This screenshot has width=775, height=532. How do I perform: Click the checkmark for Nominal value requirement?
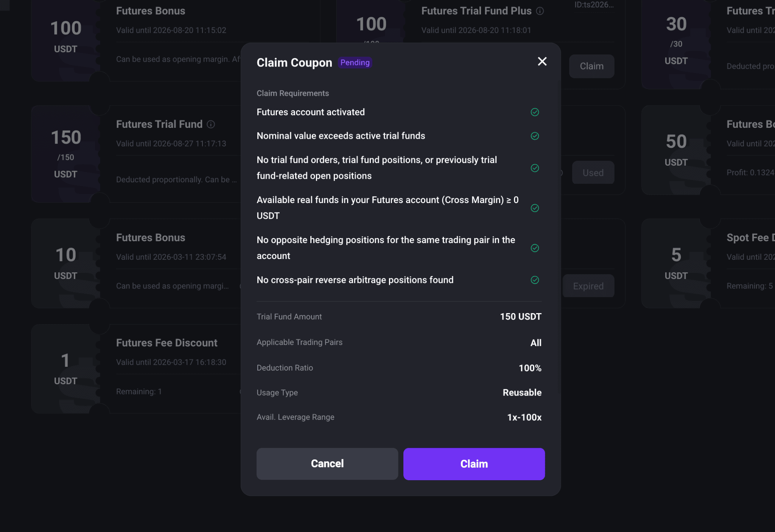535,136
